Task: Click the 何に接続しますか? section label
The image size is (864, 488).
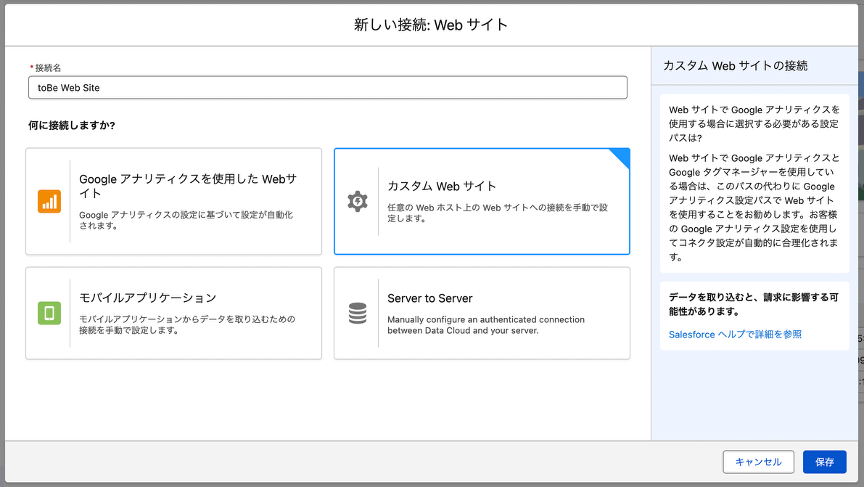Action: click(72, 126)
